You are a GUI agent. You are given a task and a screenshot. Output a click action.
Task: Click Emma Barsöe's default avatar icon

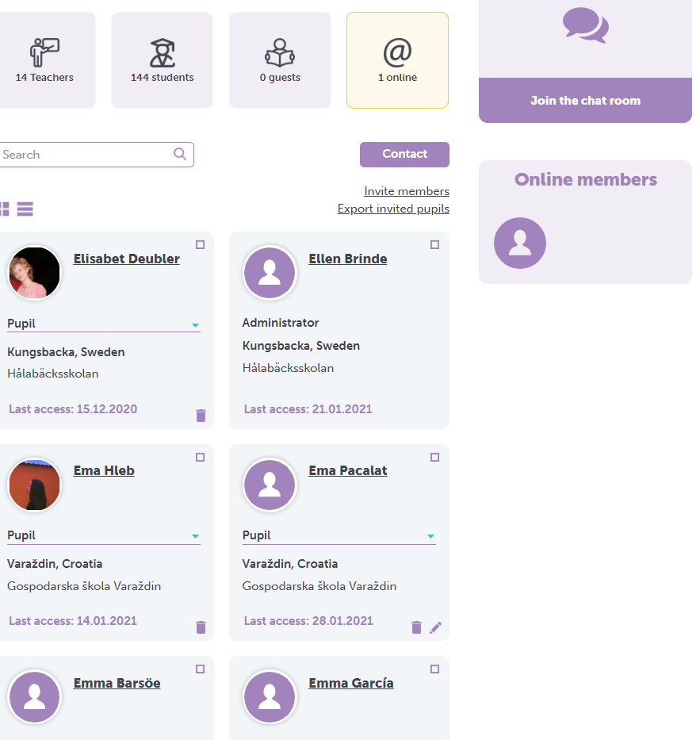click(34, 697)
